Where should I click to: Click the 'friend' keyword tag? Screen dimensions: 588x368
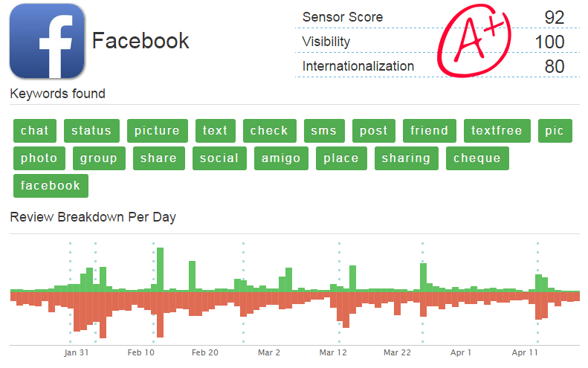430,131
